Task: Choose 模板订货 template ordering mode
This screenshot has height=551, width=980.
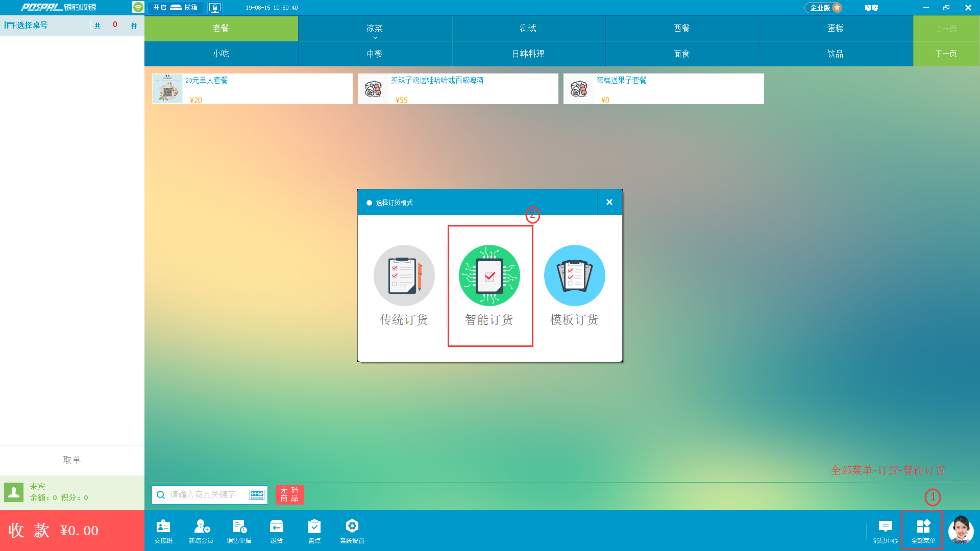Action: [574, 276]
